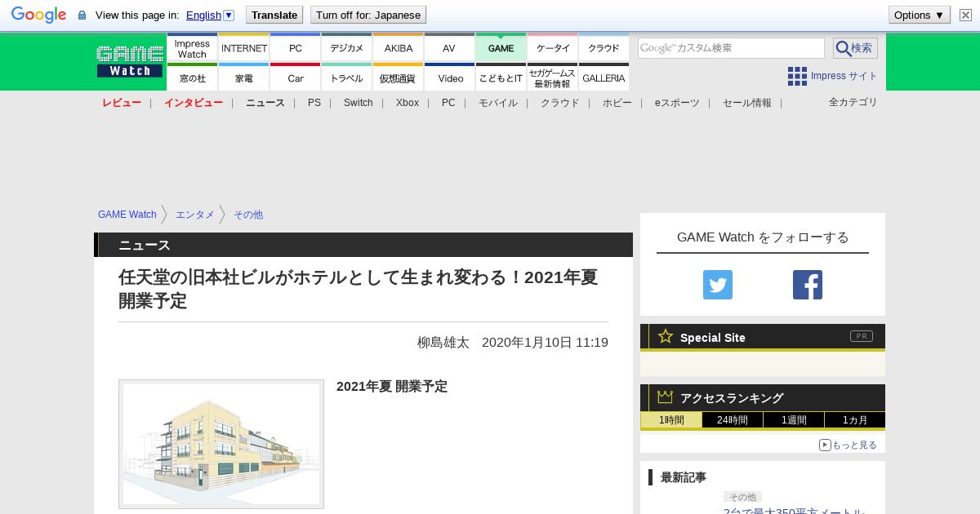Open the AKIBA site tab

[x=399, y=48]
